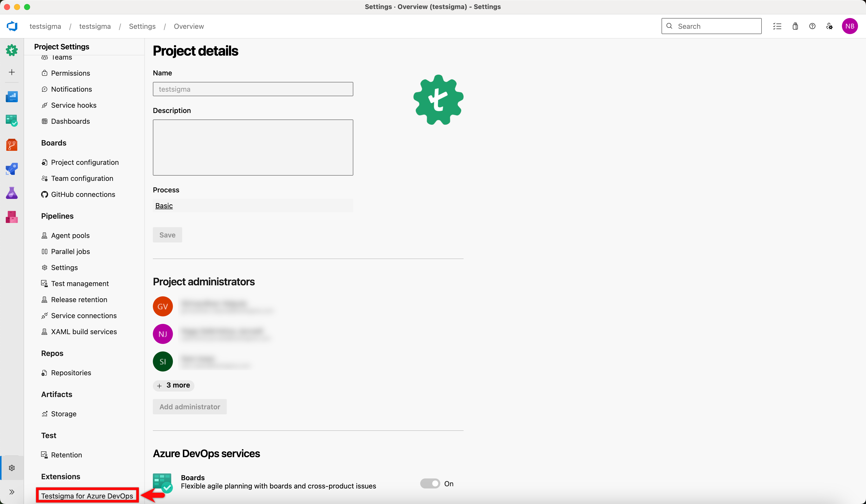Open the Boards hub icon in sidebar
The width and height of the screenshot is (866, 504).
click(12, 120)
